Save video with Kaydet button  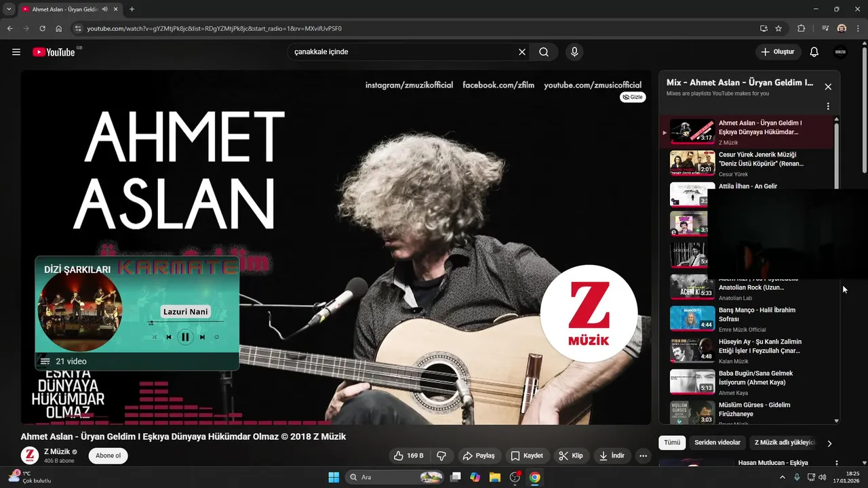527,455
